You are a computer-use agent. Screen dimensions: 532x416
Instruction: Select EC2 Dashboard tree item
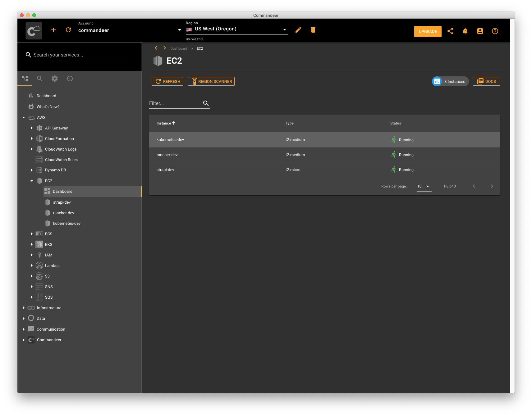[92, 191]
